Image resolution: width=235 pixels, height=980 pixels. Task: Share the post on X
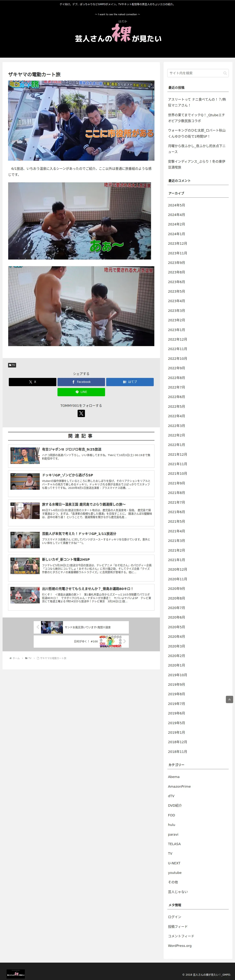(32, 382)
